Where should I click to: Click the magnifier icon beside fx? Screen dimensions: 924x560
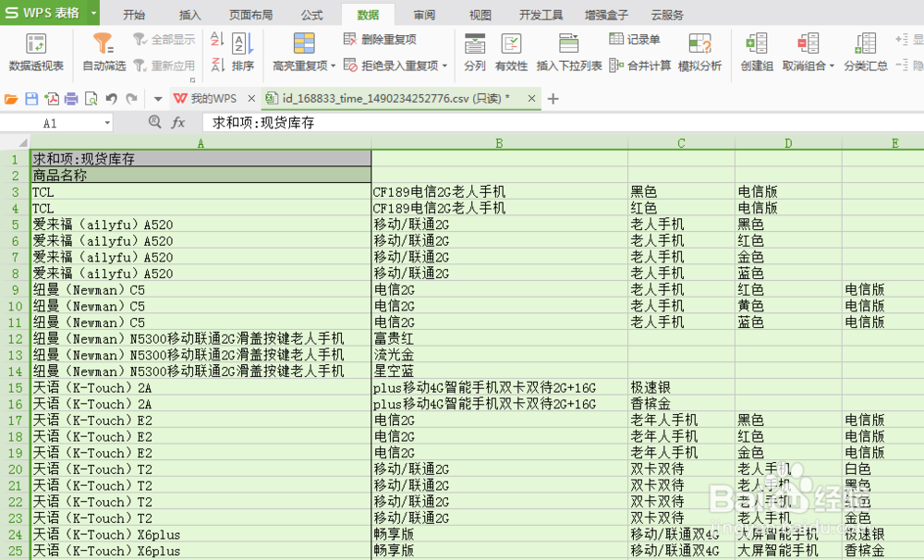click(x=155, y=122)
